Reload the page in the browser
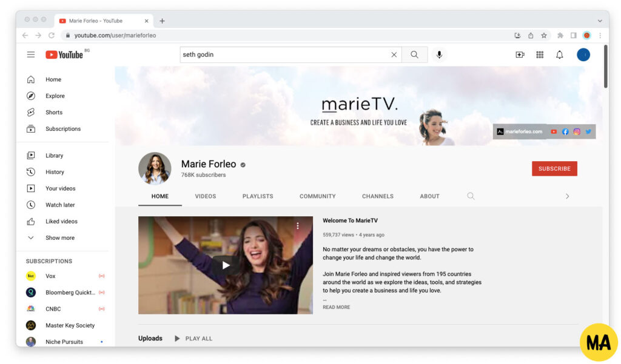This screenshot has width=621, height=364. 52,35
